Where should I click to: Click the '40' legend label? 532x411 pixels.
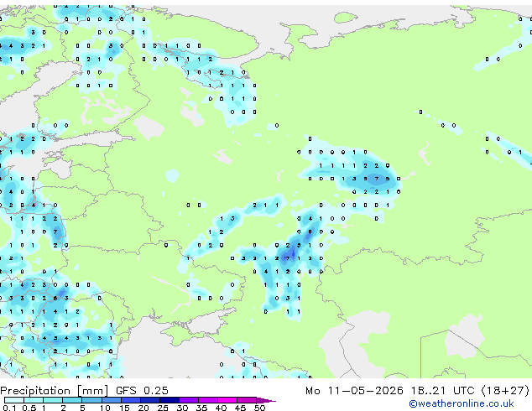[221, 408]
